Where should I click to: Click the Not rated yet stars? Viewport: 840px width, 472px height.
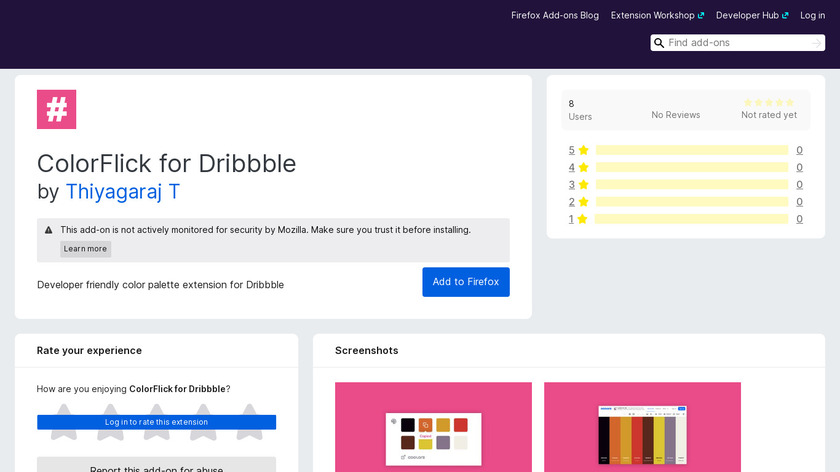(x=769, y=102)
